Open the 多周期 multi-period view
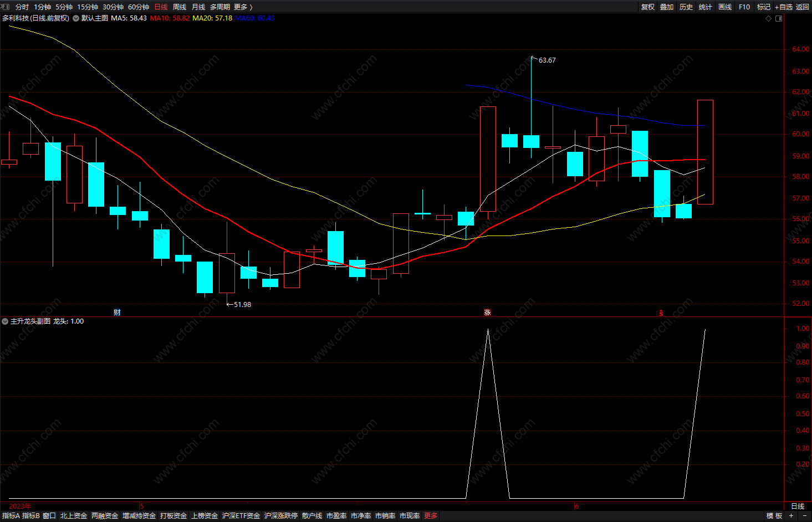812x522 pixels. 219,7
